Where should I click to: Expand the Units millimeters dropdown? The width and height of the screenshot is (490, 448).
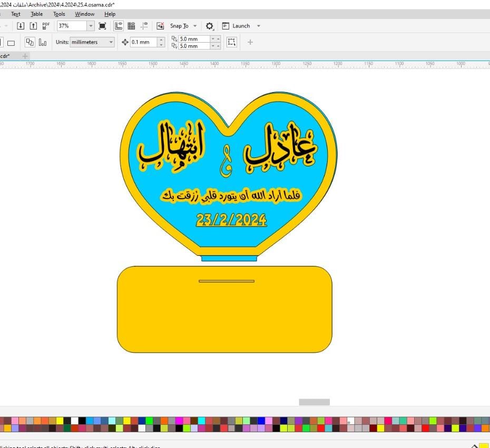111,42
